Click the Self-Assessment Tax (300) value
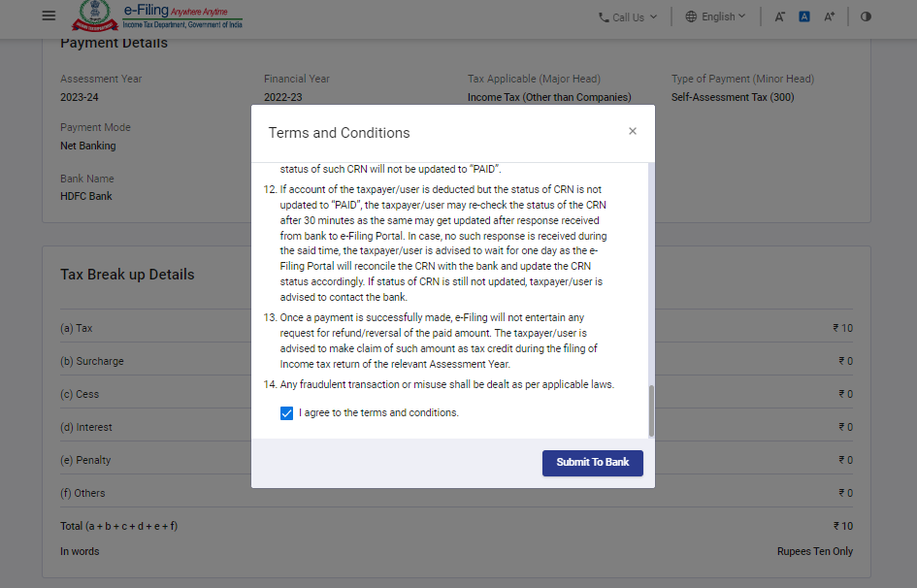 [x=733, y=97]
